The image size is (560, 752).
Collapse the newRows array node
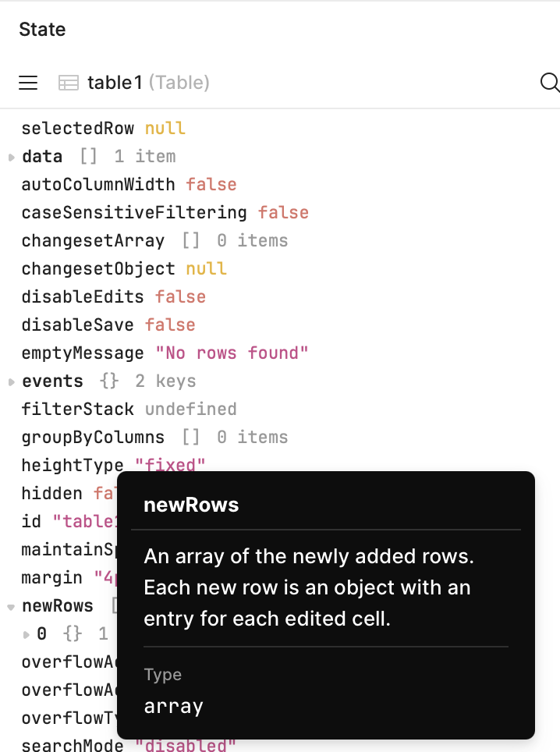click(12, 606)
